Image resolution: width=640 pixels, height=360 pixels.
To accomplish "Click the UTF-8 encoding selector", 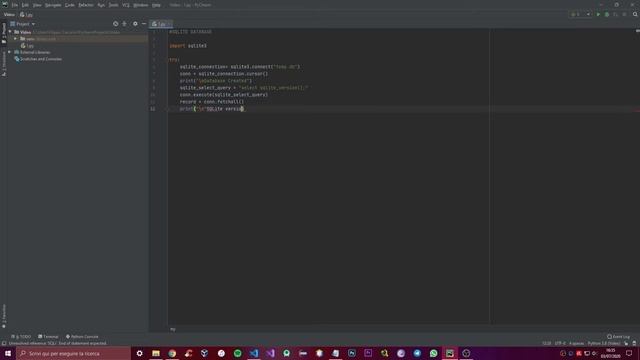I will point(560,343).
